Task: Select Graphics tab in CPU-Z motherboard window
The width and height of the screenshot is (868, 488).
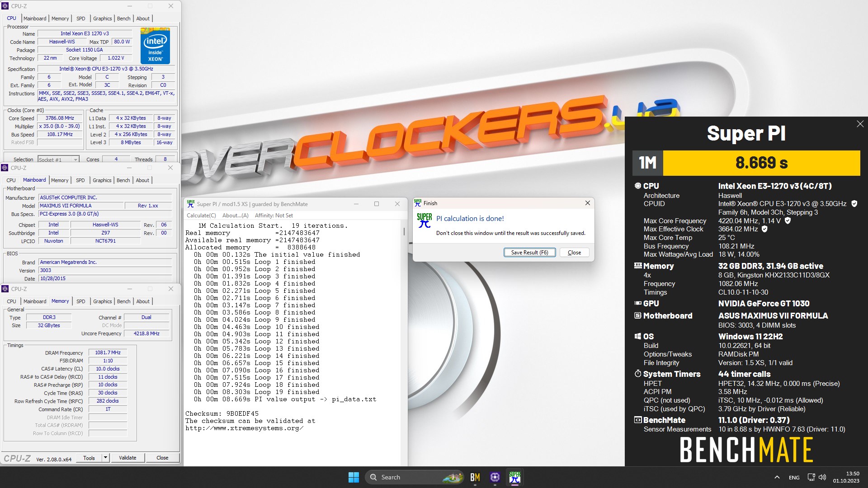Action: [x=102, y=180]
